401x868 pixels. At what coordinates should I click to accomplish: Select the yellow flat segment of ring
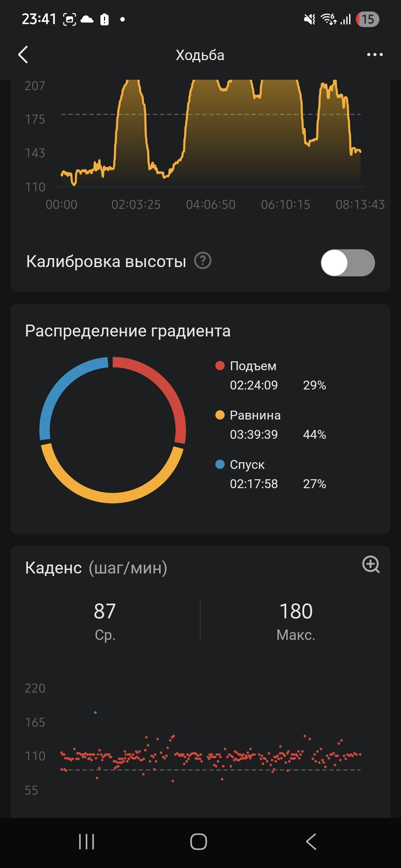(x=111, y=497)
